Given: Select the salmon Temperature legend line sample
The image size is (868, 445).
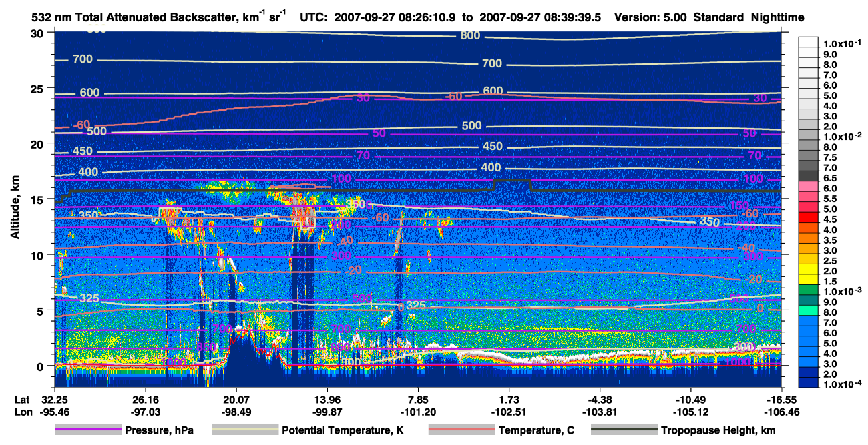Looking at the screenshot, I should pos(461,430).
